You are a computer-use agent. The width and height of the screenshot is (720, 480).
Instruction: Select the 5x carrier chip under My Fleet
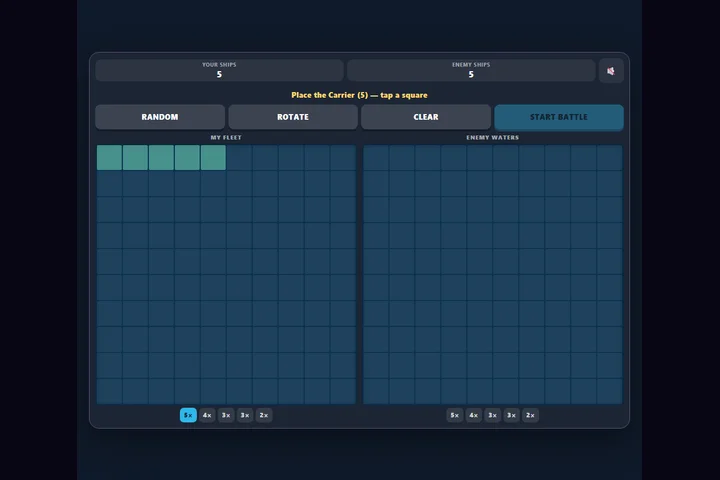click(188, 415)
